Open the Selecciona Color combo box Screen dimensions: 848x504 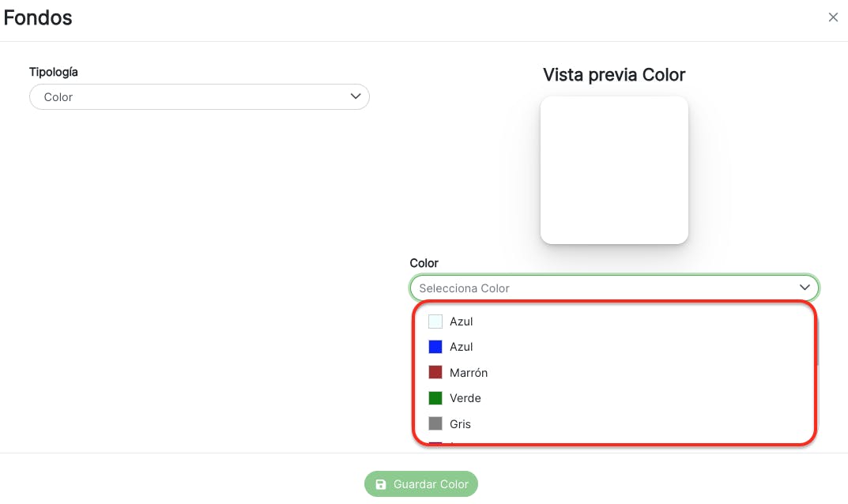[601, 288]
